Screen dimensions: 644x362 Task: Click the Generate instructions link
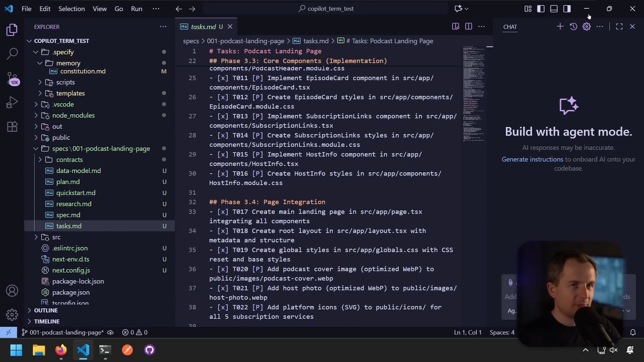tap(532, 159)
